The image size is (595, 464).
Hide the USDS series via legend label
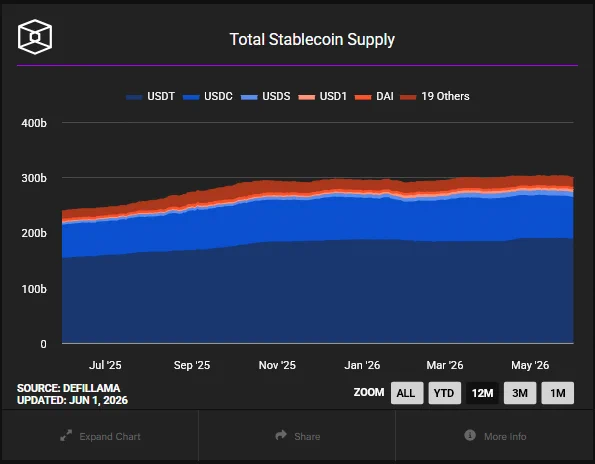pyautogui.click(x=276, y=96)
